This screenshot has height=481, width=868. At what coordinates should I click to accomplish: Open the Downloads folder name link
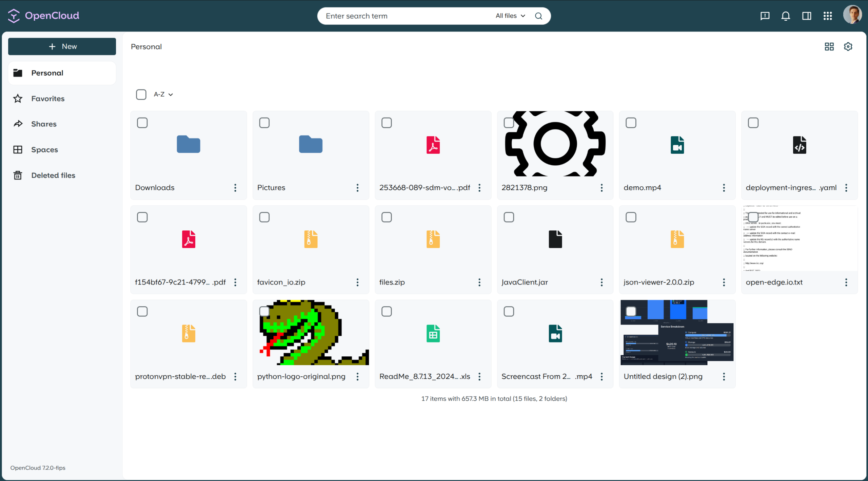[x=155, y=188]
